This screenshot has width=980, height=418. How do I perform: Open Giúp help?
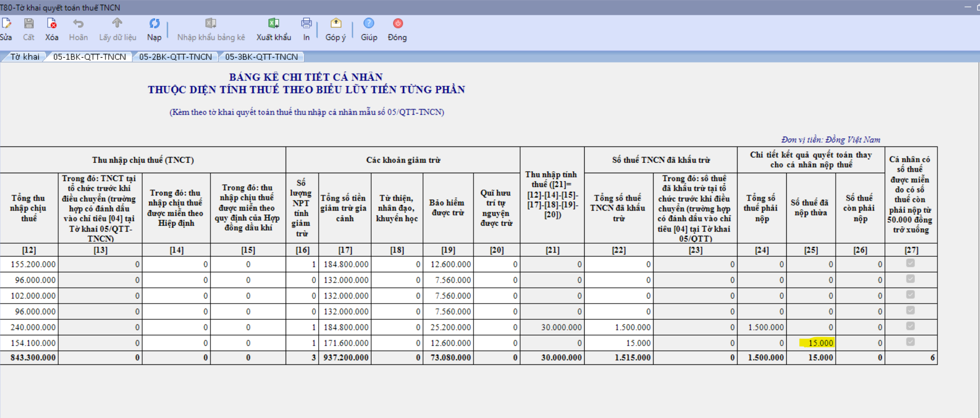[369, 24]
